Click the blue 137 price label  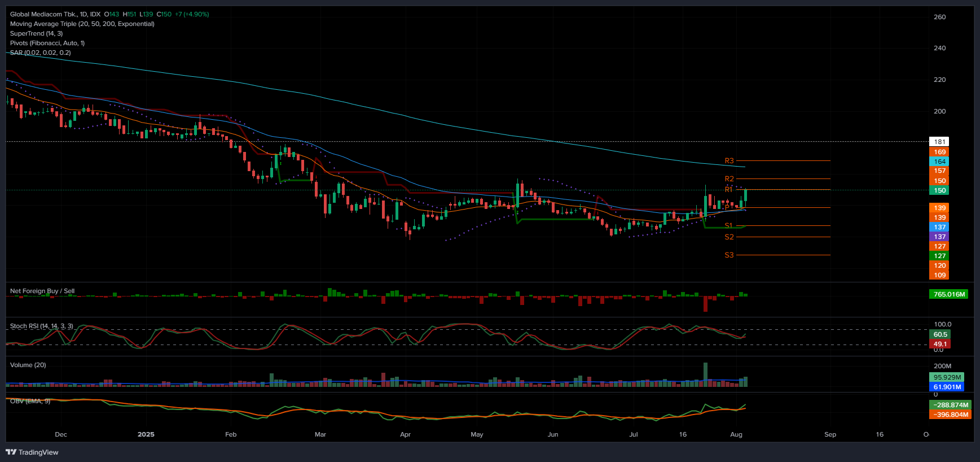point(939,227)
